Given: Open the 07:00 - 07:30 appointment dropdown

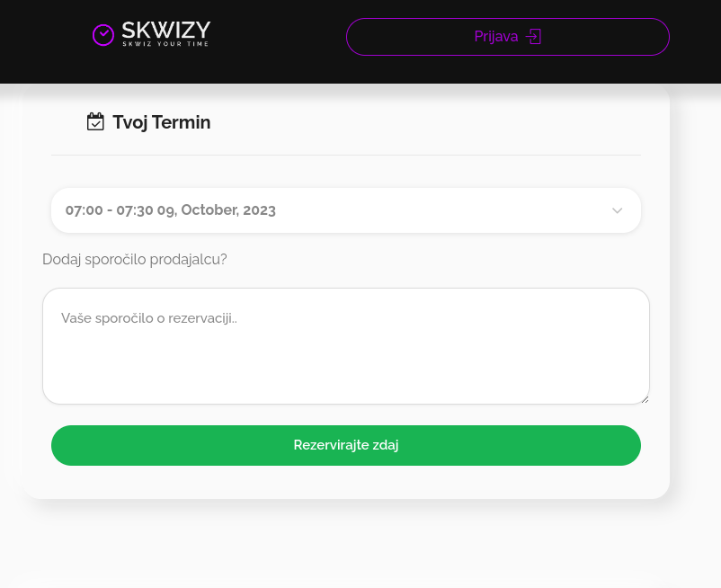Looking at the screenshot, I should pos(345,210).
